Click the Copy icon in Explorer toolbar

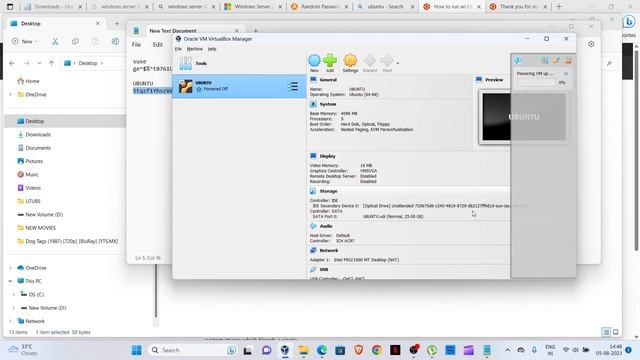(x=75, y=41)
